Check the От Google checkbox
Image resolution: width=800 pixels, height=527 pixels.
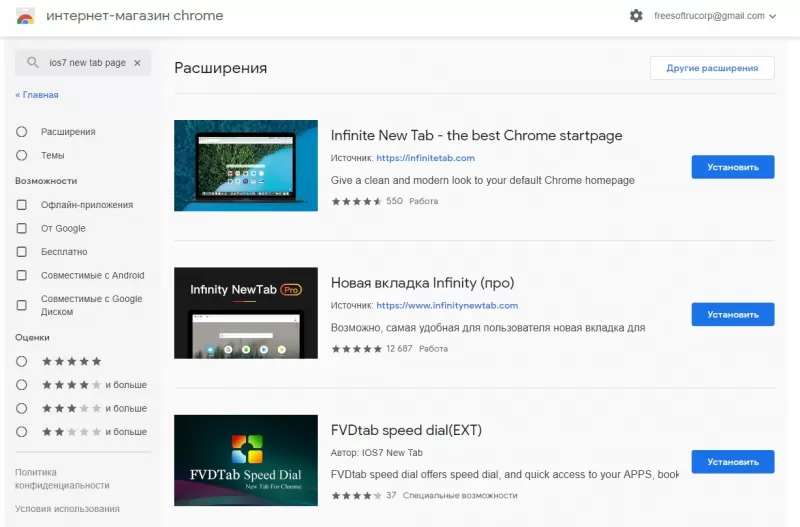21,228
